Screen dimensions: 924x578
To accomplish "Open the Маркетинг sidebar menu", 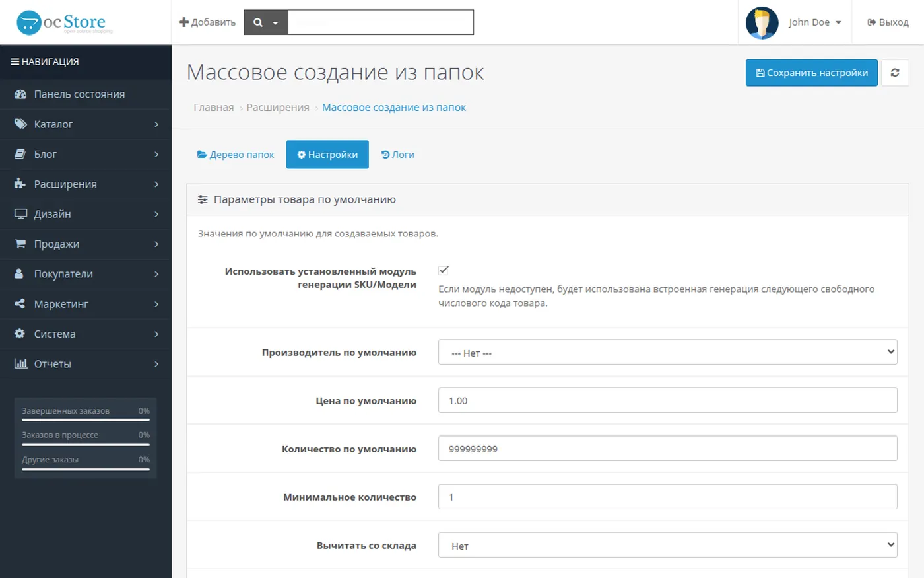I will coord(86,304).
